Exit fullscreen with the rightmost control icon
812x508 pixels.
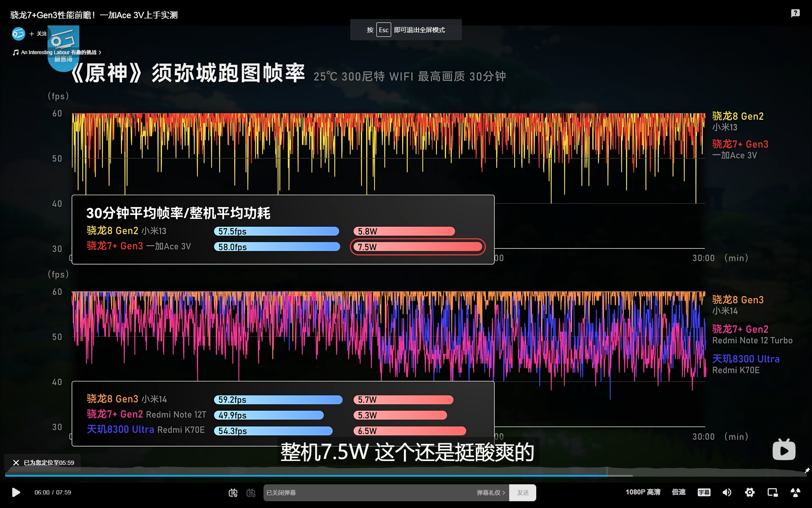[x=796, y=492]
